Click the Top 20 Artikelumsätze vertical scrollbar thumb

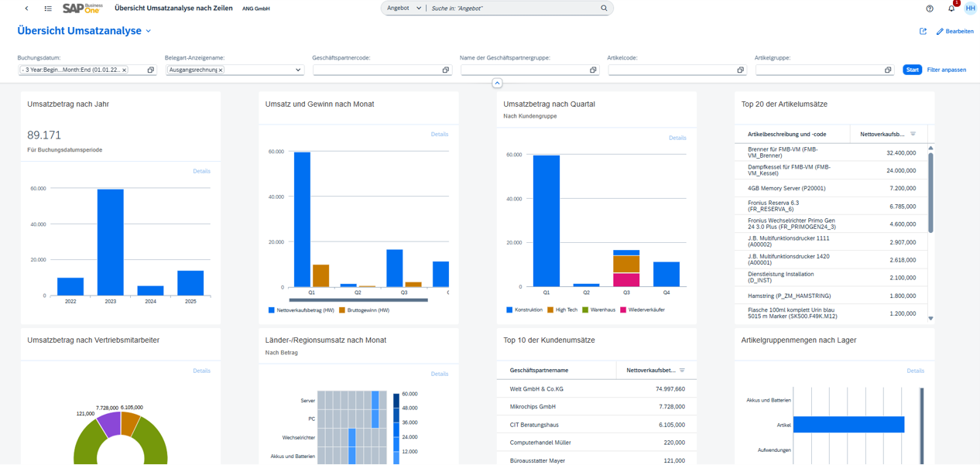[x=930, y=192]
